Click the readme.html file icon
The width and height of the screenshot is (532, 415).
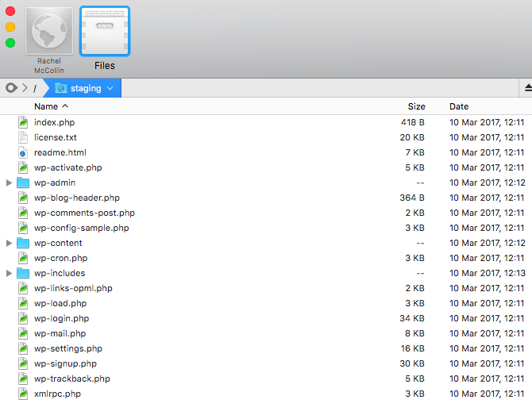[23, 152]
